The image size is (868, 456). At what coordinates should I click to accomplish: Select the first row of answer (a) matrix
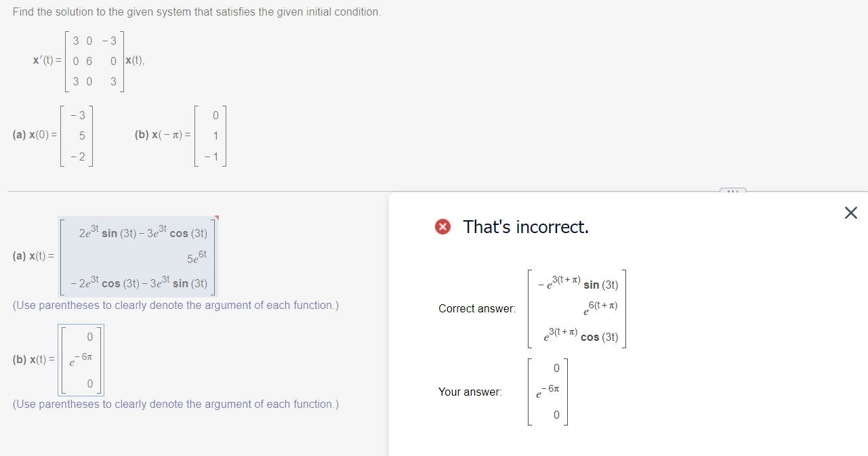pyautogui.click(x=143, y=233)
